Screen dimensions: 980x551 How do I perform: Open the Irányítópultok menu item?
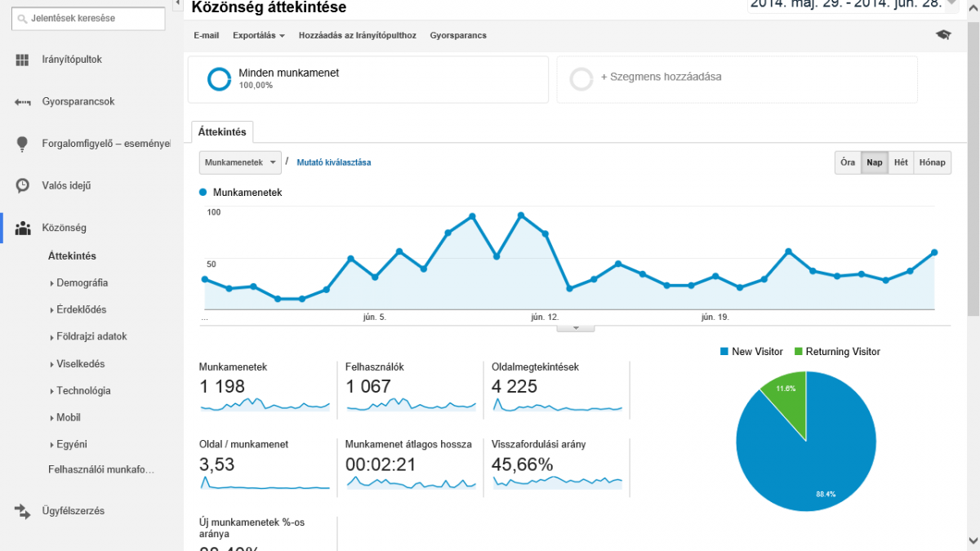(x=72, y=60)
